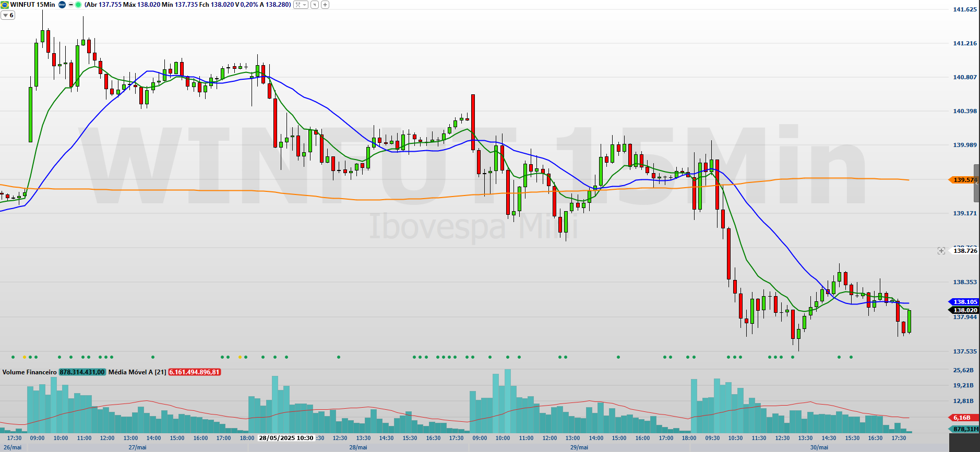Click the crosshair target icon near the price axis

point(941,251)
